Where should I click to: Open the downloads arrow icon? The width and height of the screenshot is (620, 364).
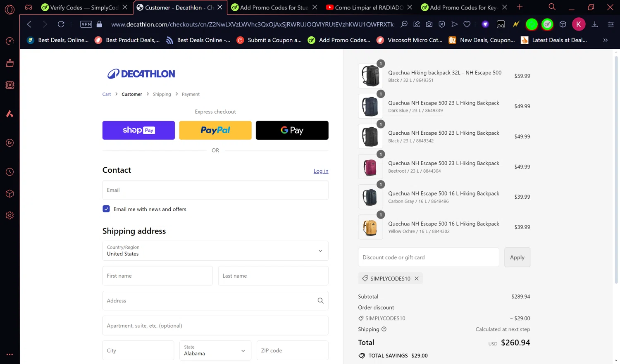tap(595, 24)
